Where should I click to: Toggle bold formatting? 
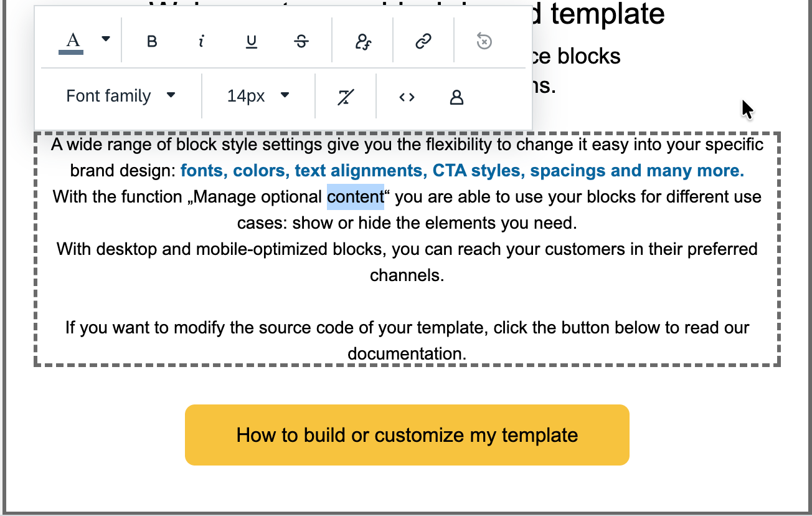point(151,42)
